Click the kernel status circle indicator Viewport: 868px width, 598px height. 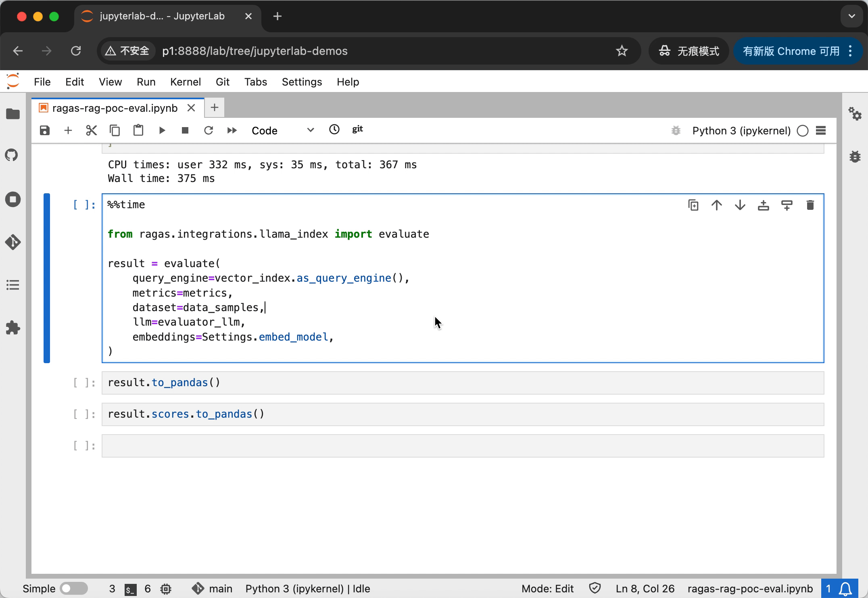pos(802,131)
